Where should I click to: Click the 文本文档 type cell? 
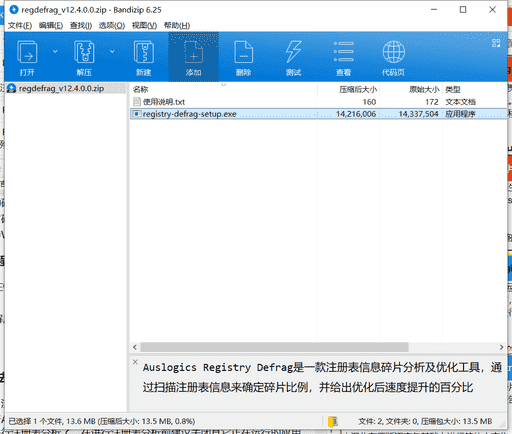click(x=461, y=102)
